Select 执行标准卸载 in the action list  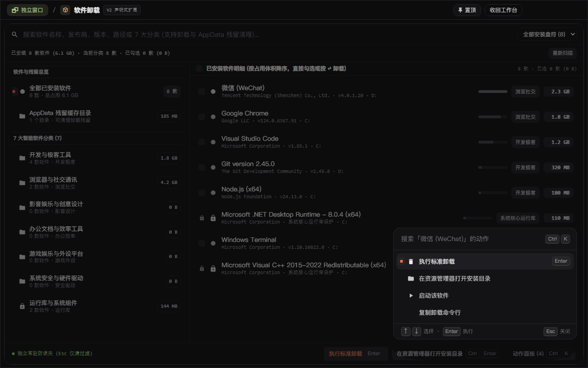485,261
